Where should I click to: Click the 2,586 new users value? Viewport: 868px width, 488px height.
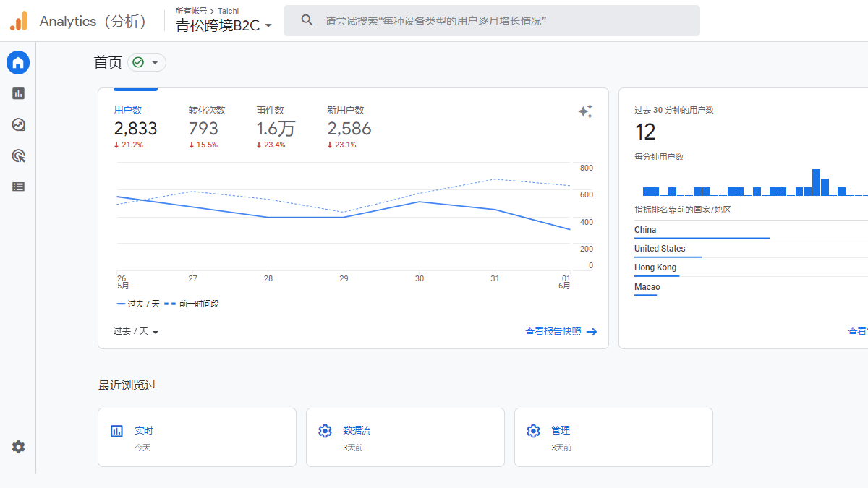(x=349, y=129)
